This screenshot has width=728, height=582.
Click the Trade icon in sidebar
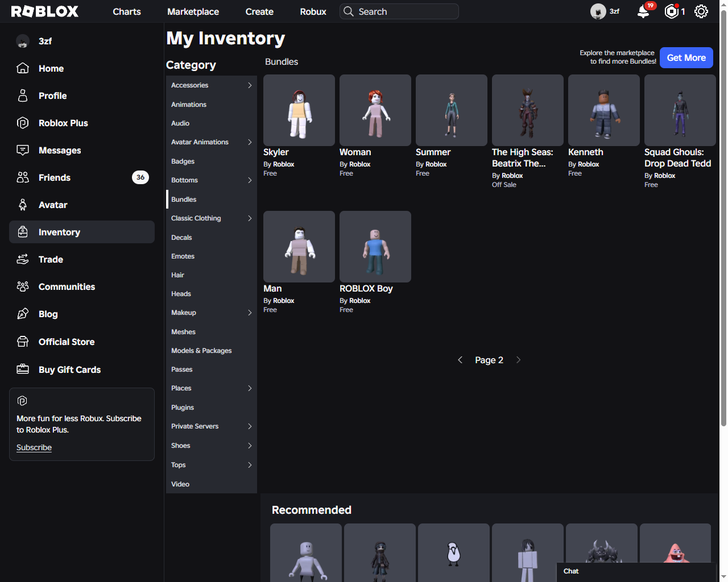click(x=23, y=259)
